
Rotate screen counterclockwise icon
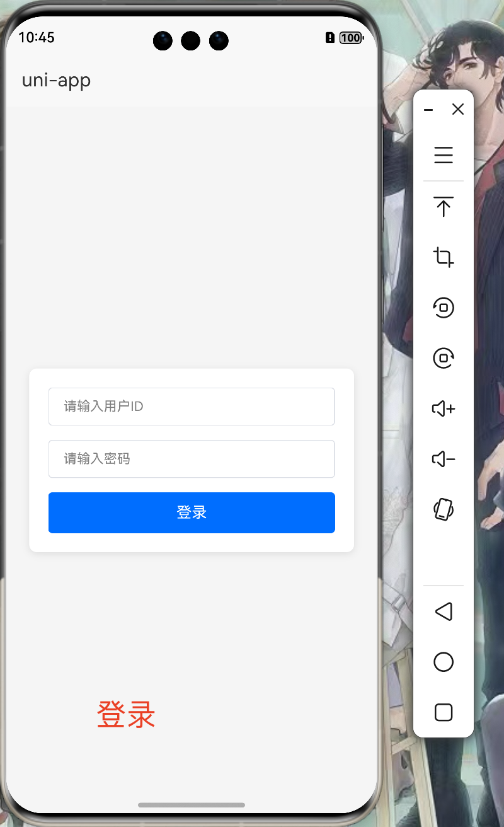444,308
